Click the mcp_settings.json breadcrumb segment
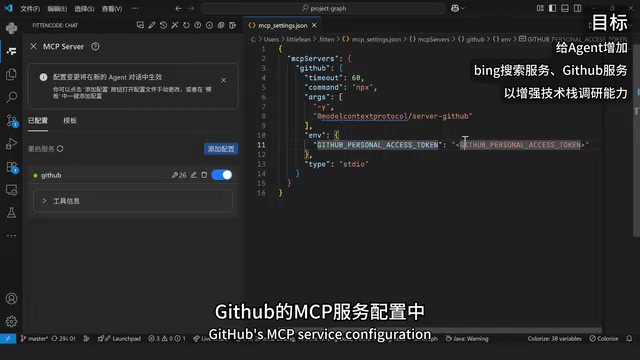This screenshot has width=640, height=360. click(x=371, y=39)
